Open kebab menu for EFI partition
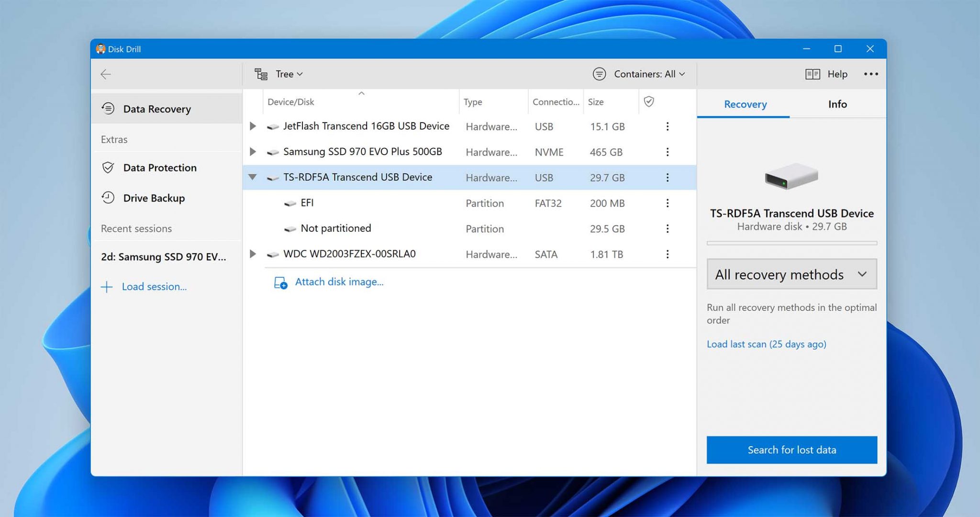980x517 pixels. 668,203
